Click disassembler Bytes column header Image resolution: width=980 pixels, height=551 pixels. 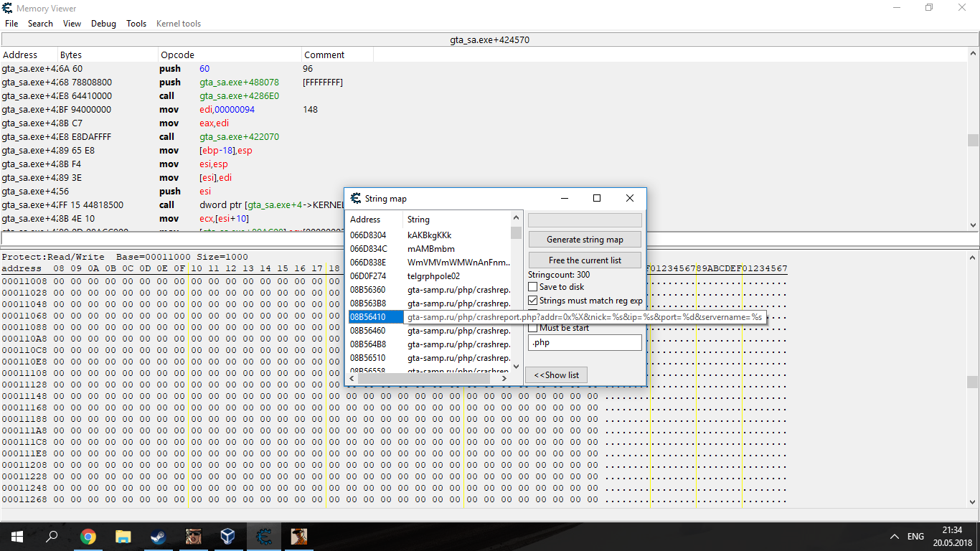click(108, 55)
